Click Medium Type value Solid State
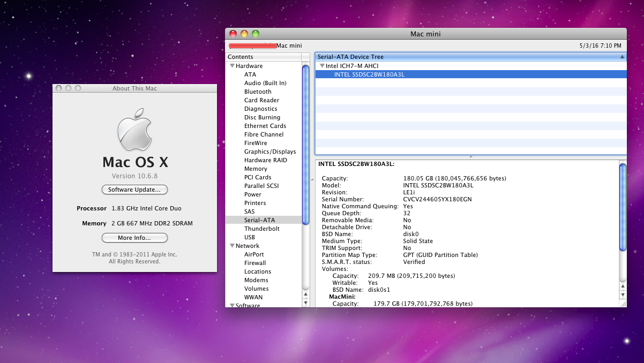Screen dimensions: 644x363 (x=418, y=241)
